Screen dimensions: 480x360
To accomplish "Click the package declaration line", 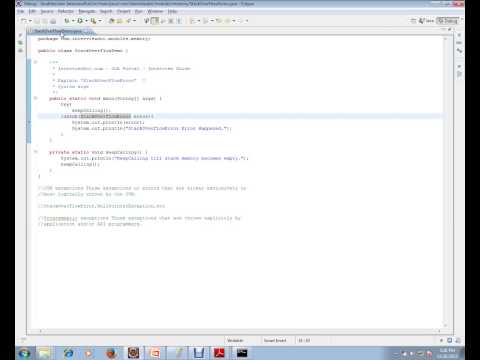I will click(x=94, y=39).
